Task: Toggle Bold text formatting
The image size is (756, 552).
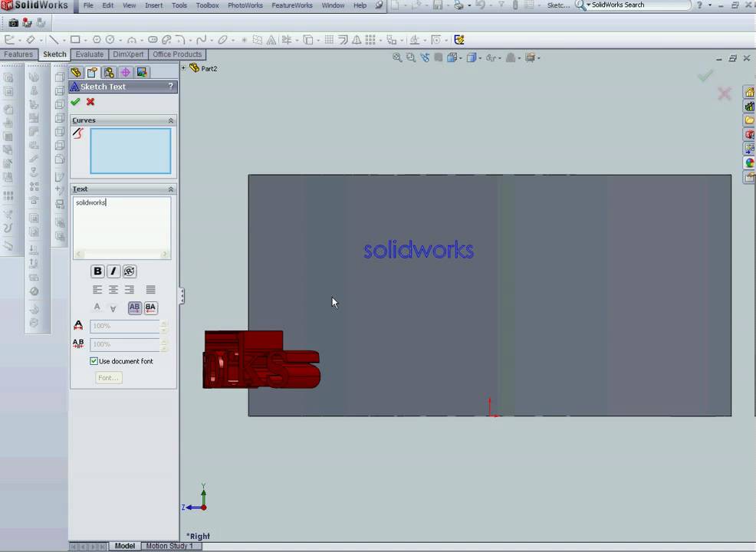Action: [x=97, y=271]
